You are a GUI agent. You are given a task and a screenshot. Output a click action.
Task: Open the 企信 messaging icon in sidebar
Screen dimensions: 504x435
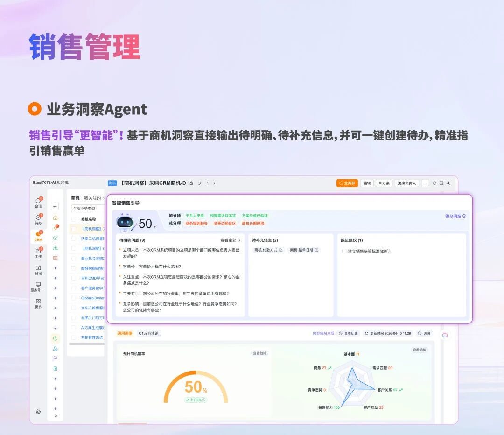click(x=38, y=201)
